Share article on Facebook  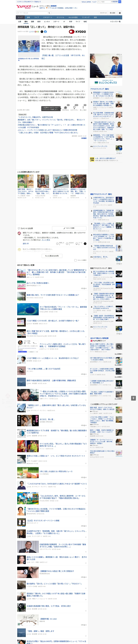[x=45, y=32]
